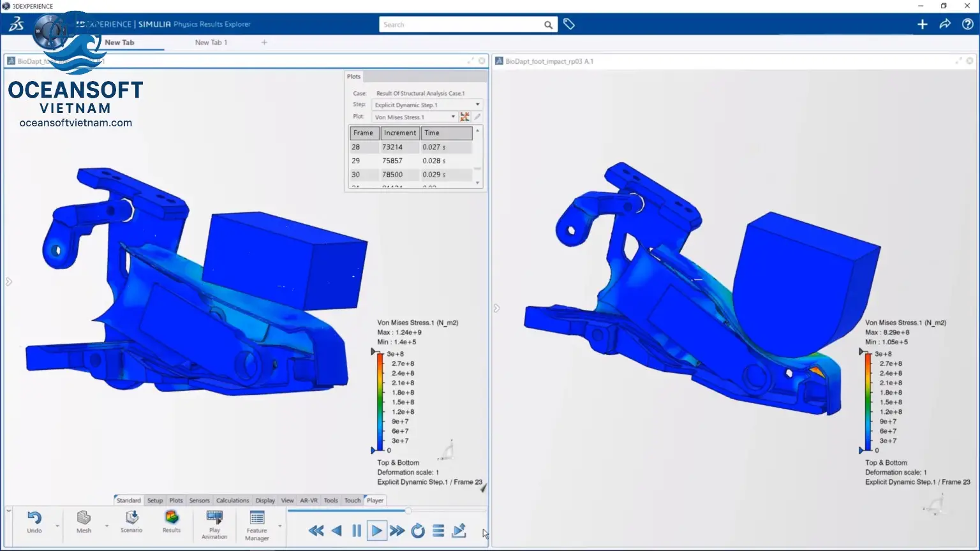The height and width of the screenshot is (551, 980).
Task: Click the animation progress slider handle
Action: pos(408,511)
